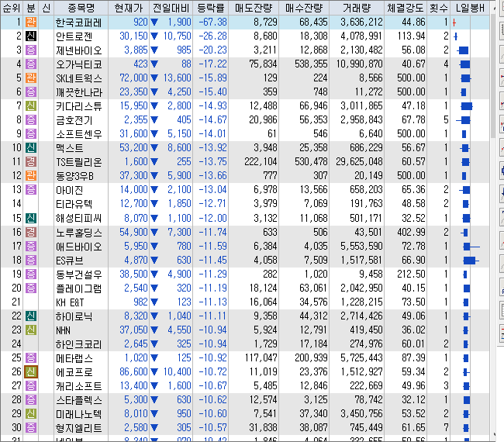Sort by the 현재가 column header
Screen dimensions: 504x442
point(128,8)
